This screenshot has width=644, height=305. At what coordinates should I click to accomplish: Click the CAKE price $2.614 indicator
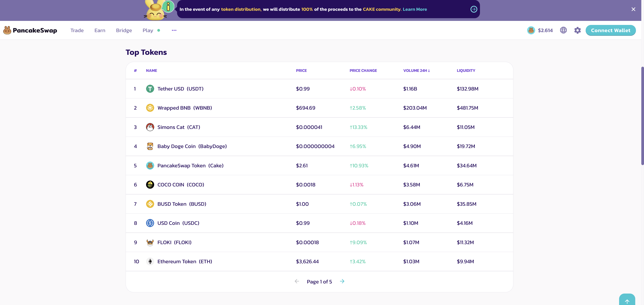coord(540,30)
